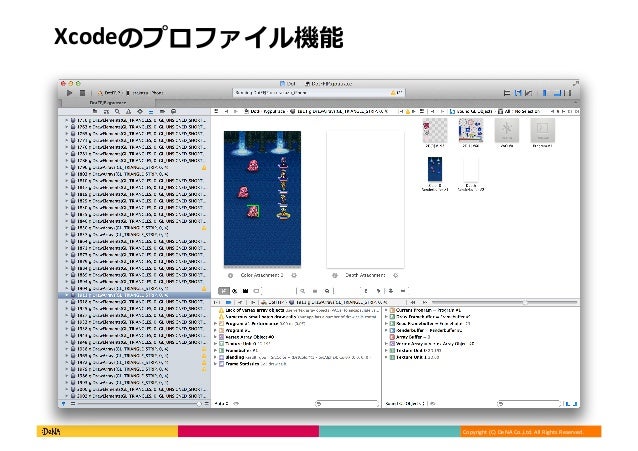638x451 pixels.
Task: Switch to the Version editor
Action: [529, 93]
